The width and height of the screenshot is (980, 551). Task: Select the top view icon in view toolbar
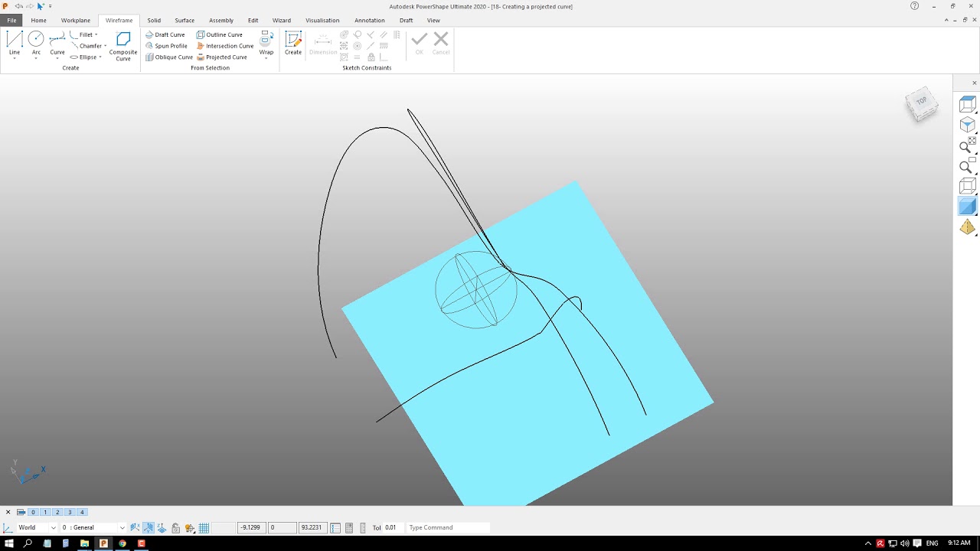point(968,105)
